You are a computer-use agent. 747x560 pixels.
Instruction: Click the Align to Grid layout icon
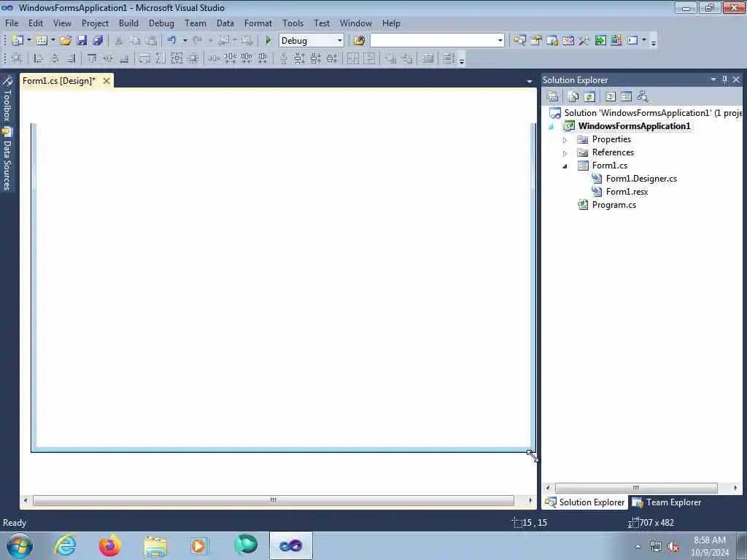click(x=18, y=58)
